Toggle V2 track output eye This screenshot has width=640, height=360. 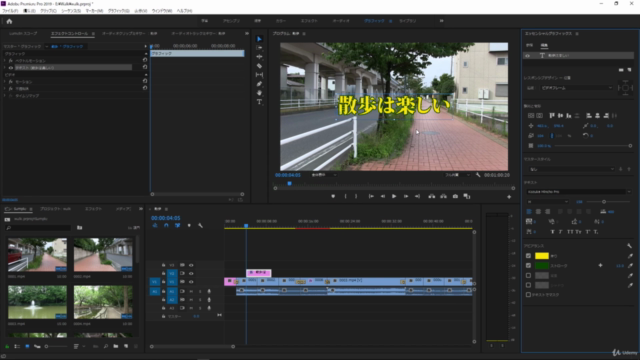point(191,273)
